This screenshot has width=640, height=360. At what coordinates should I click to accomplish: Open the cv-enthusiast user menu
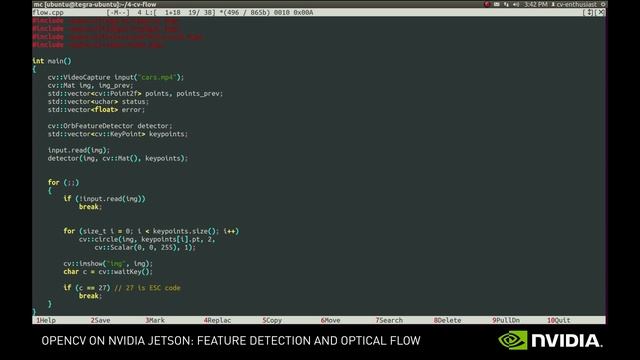coord(573,4)
